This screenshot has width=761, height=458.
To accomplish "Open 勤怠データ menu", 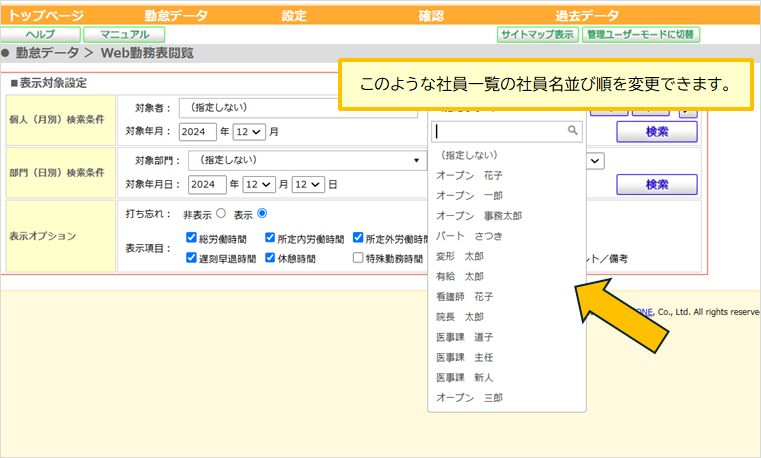I will pos(176,16).
